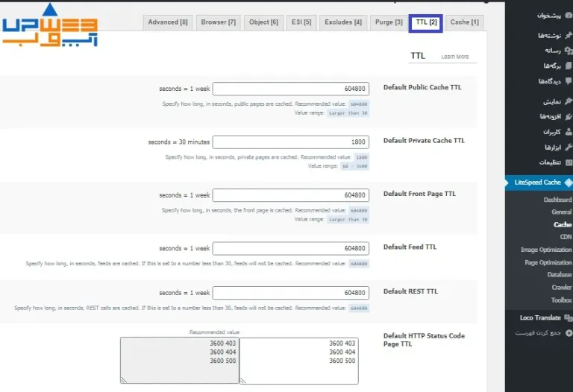Open the Cache [1] tab

point(465,22)
